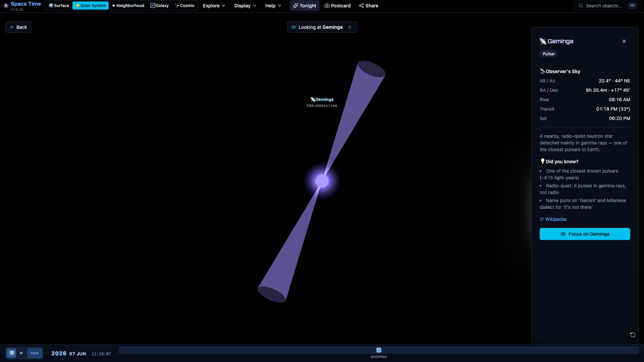Screen dimensions: 644x362
Task: Click the eye icon in Looking at Geminga
Action: click(x=293, y=27)
